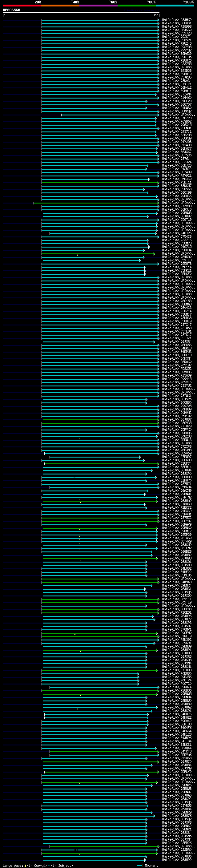Select the UniRef100_A7E7R3 label
Viewport: 197px width, 868px height.
[177, 118]
